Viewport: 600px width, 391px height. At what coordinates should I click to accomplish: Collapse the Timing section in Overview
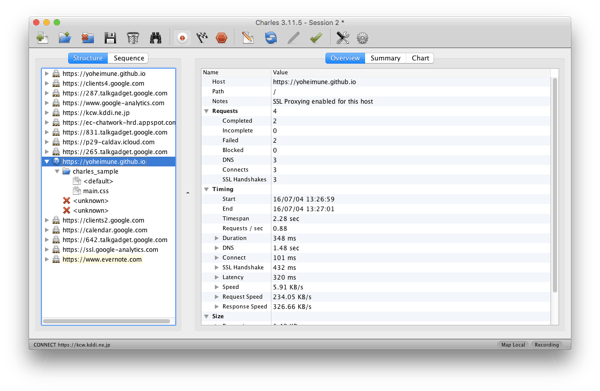[x=206, y=189]
